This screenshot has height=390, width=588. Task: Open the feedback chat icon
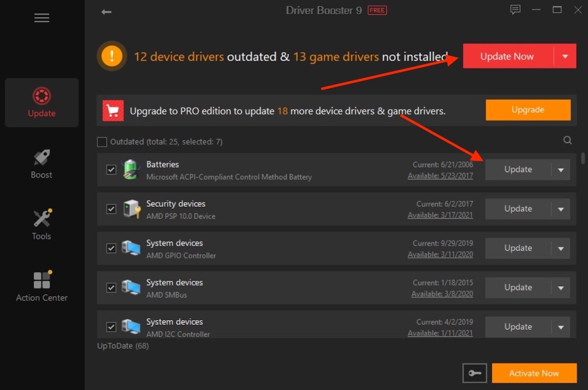click(515, 10)
